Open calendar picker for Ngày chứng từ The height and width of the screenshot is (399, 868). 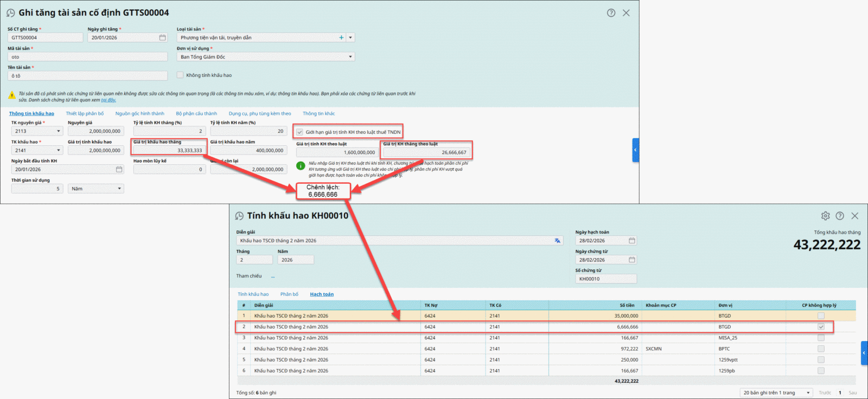coord(631,260)
